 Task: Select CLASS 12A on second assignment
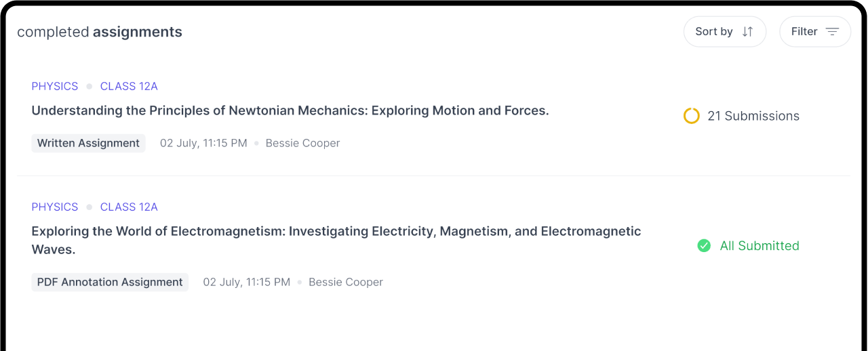[x=129, y=207]
